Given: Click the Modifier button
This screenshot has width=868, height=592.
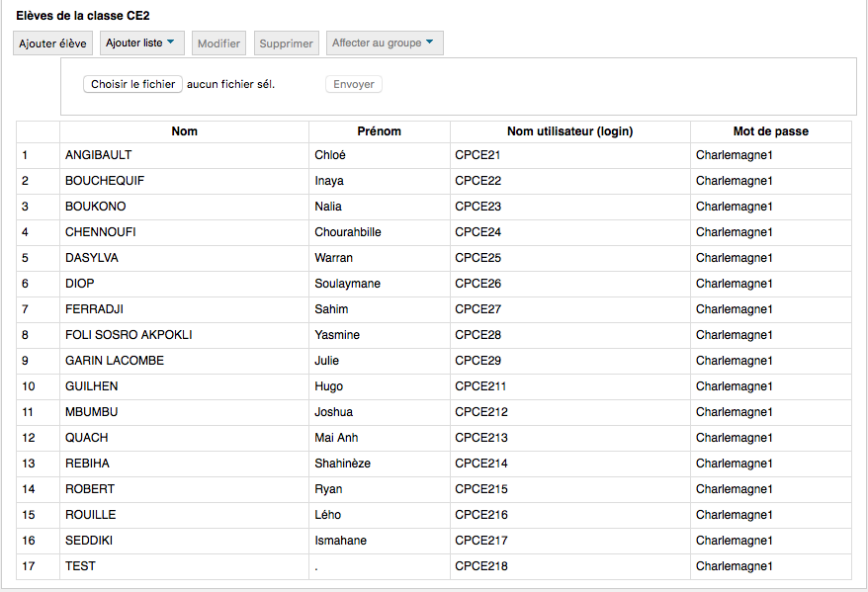Looking at the screenshot, I should click(x=218, y=43).
